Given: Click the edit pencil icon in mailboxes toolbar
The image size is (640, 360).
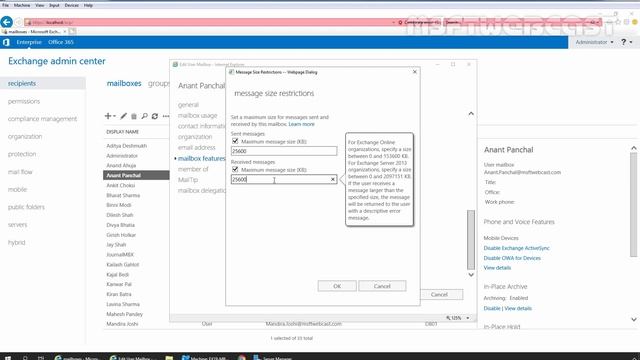Looking at the screenshot, I should (x=123, y=116).
